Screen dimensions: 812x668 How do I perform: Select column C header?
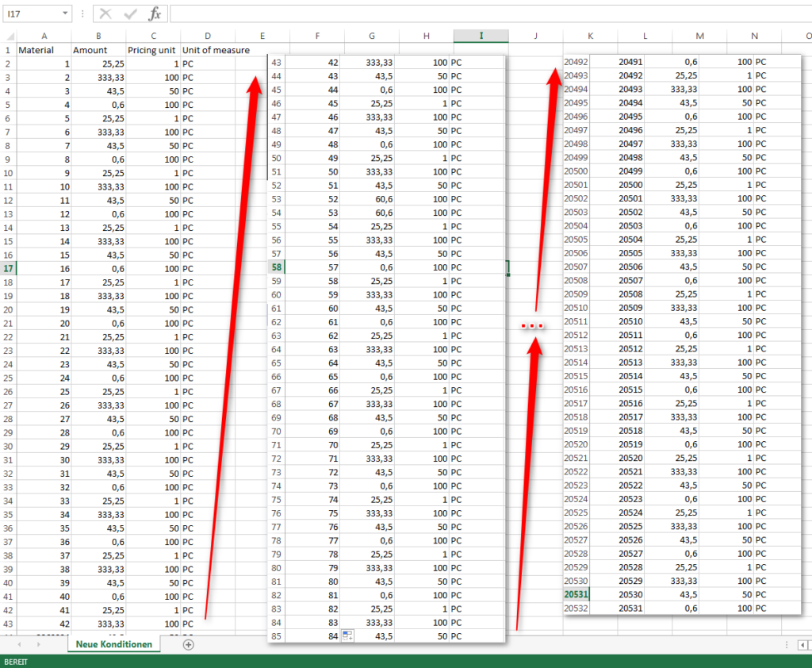pos(153,36)
